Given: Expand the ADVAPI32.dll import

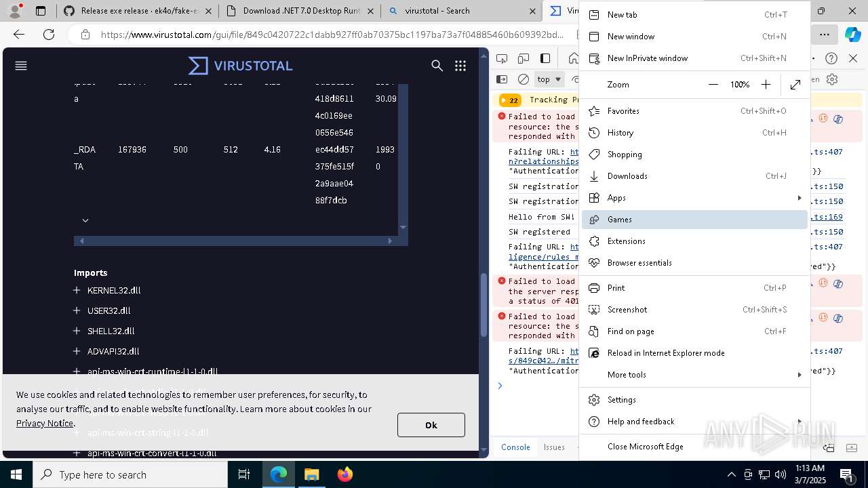Looking at the screenshot, I should pos(77,351).
